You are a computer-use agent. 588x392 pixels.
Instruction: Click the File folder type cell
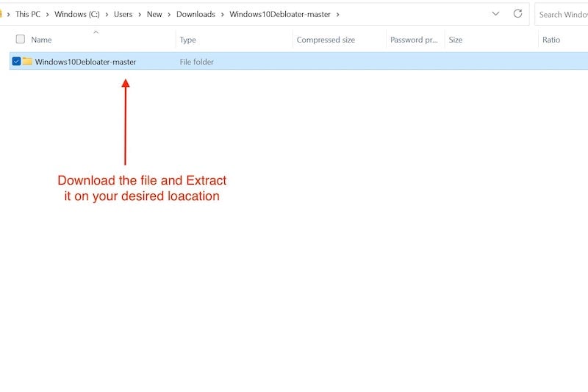[x=196, y=62]
